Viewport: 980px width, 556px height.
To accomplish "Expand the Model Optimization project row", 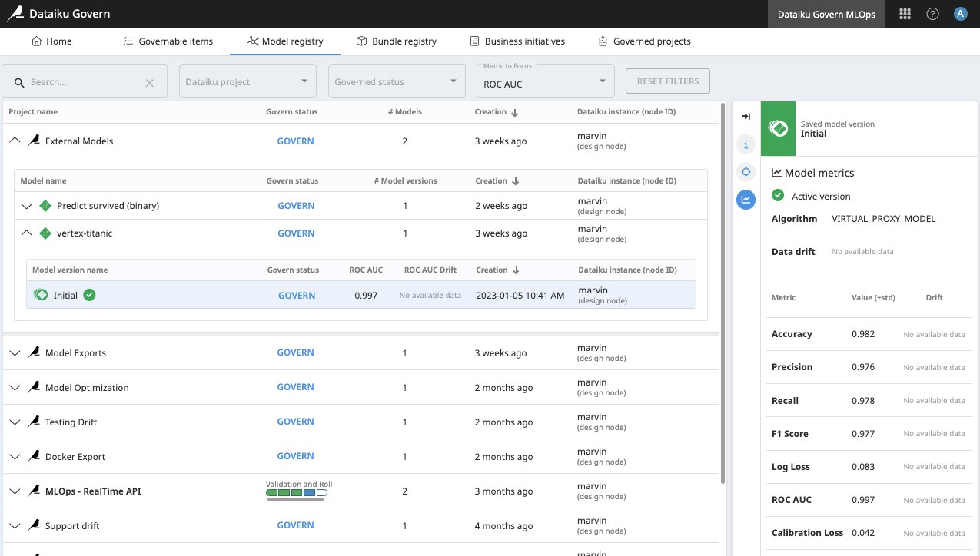I will click(15, 388).
